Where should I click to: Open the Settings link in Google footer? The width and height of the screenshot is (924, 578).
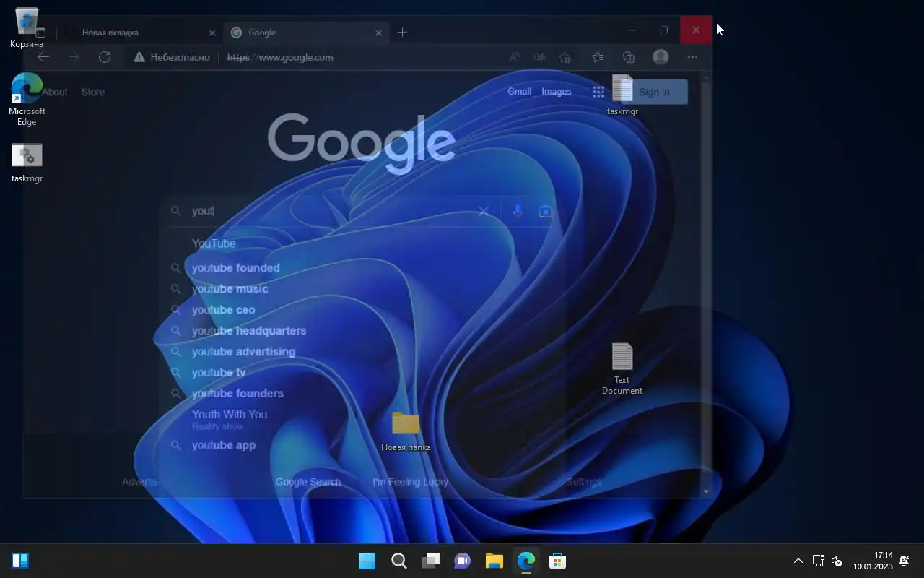(x=584, y=482)
